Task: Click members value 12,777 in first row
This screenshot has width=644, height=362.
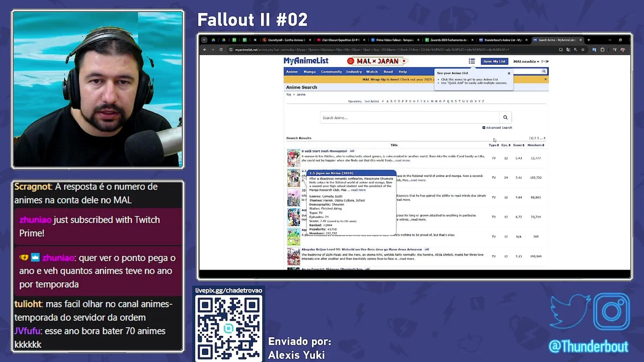Action: coord(536,158)
